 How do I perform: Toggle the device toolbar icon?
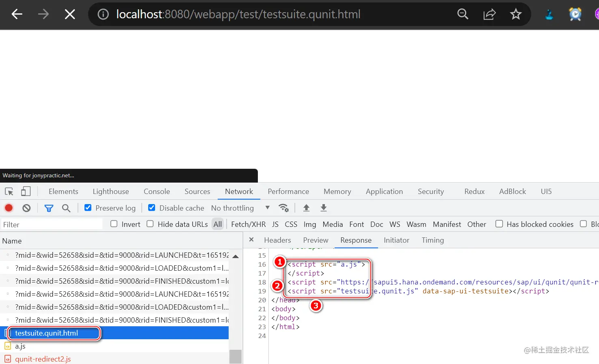coord(26,192)
